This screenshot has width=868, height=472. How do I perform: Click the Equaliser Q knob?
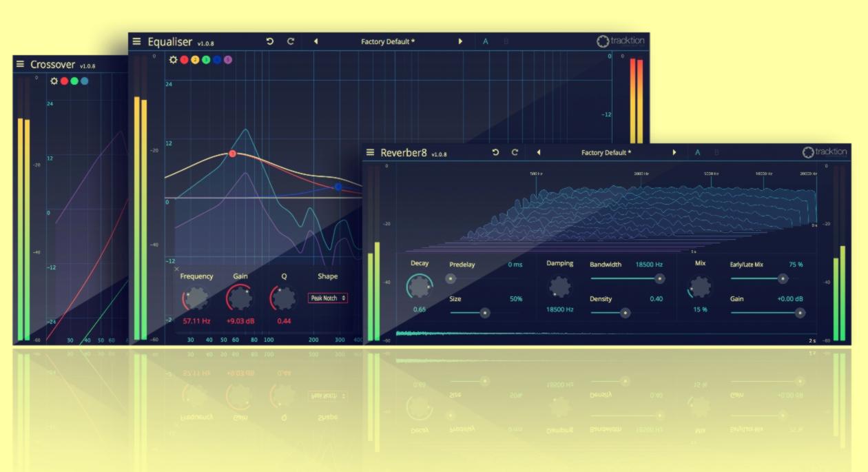click(x=284, y=298)
